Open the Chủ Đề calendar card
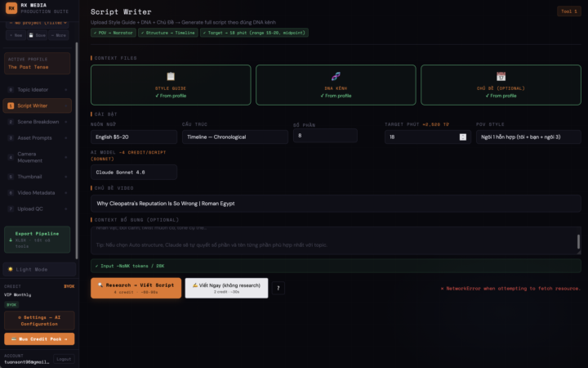The image size is (588, 368). tap(501, 85)
